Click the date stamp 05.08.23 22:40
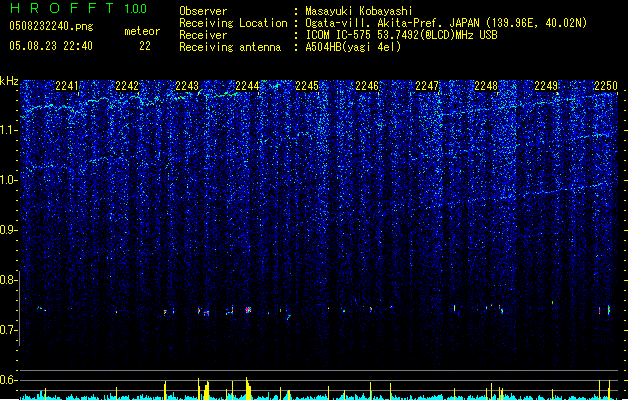This screenshot has width=629, height=400. click(x=51, y=46)
